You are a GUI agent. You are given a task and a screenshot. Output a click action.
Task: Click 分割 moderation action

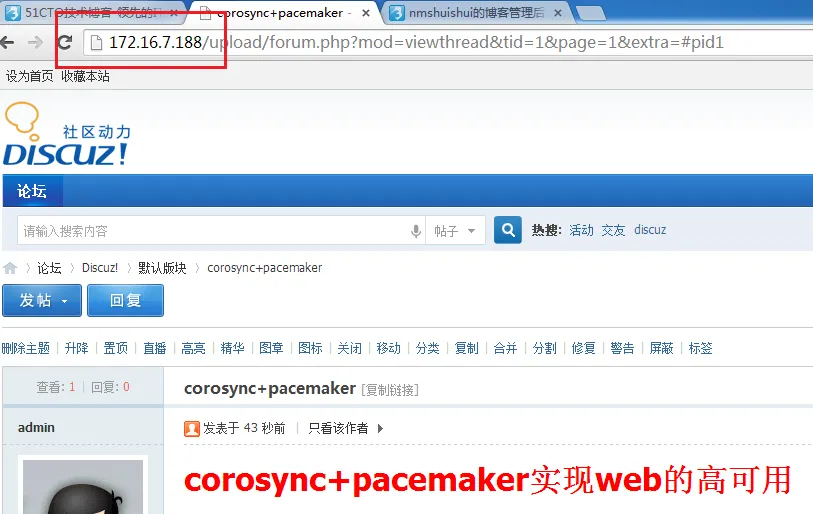544,348
